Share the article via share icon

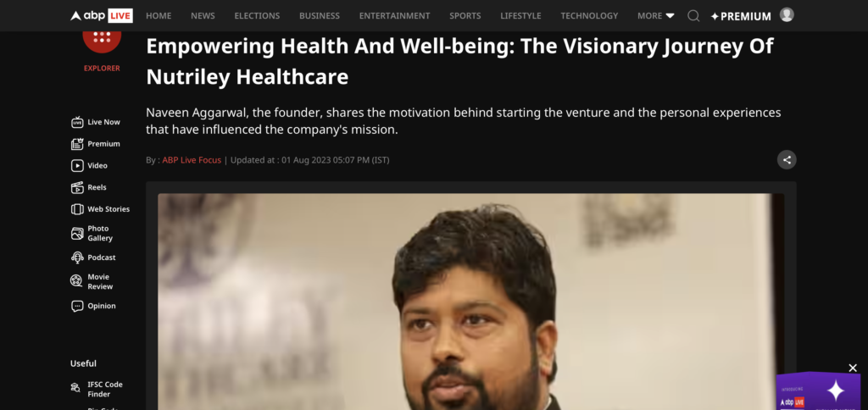click(x=787, y=160)
